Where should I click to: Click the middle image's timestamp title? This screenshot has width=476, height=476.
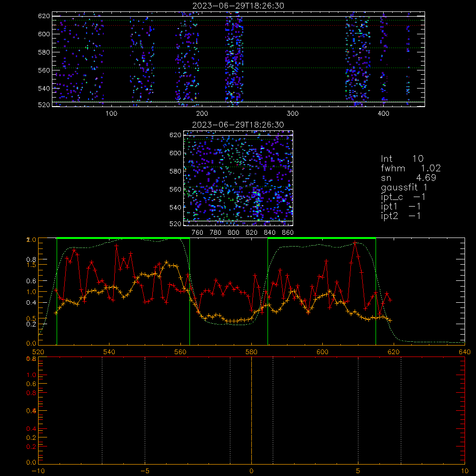point(238,124)
